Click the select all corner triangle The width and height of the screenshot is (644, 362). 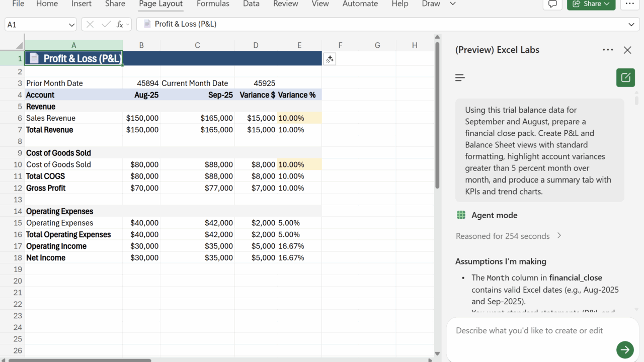click(x=19, y=45)
